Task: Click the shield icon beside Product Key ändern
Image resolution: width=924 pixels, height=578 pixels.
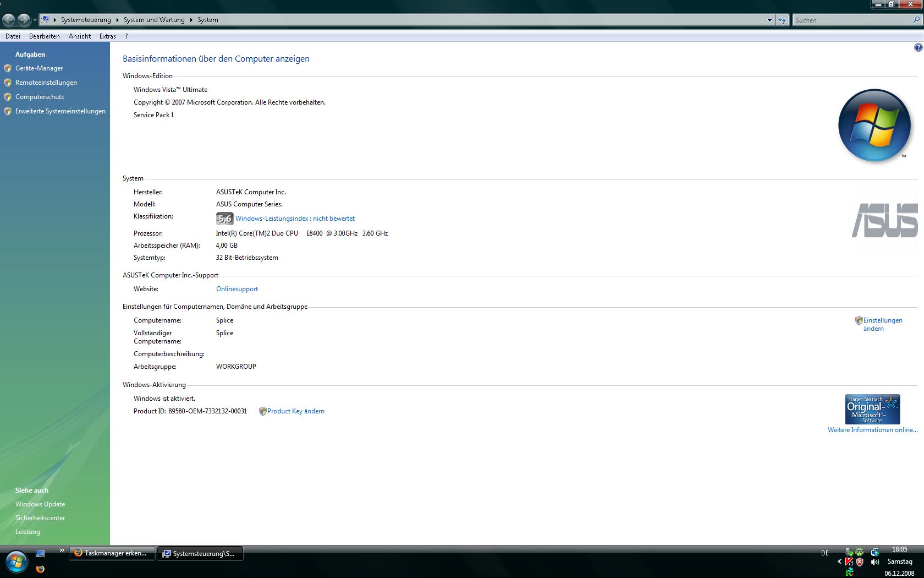Action: (x=262, y=411)
